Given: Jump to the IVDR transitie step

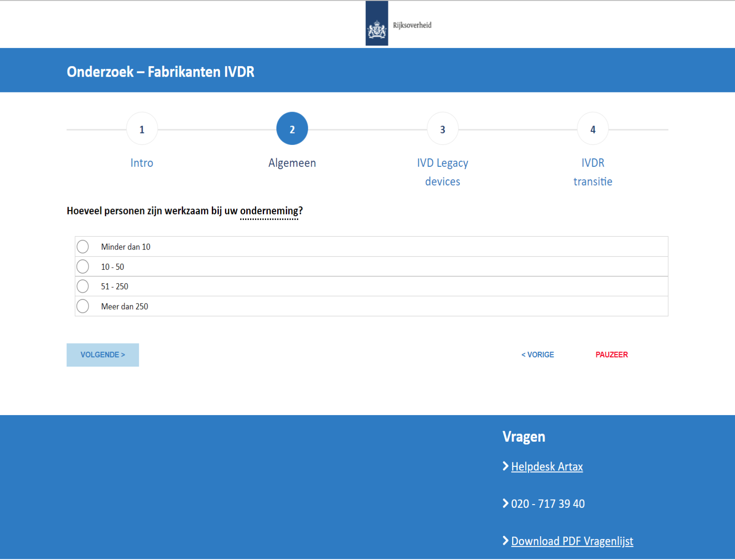Looking at the screenshot, I should point(593,172).
